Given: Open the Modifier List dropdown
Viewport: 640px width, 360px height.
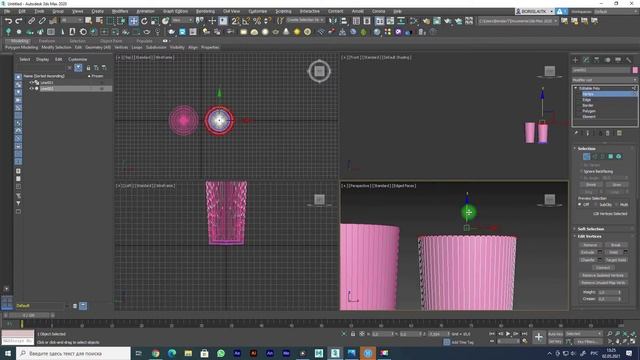Looking at the screenshot, I should coord(604,80).
